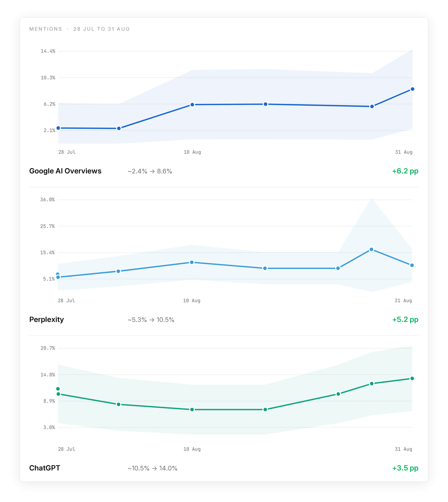Click the 14.4% axis label
Viewport: 448px width, 502px height.
click(x=48, y=51)
